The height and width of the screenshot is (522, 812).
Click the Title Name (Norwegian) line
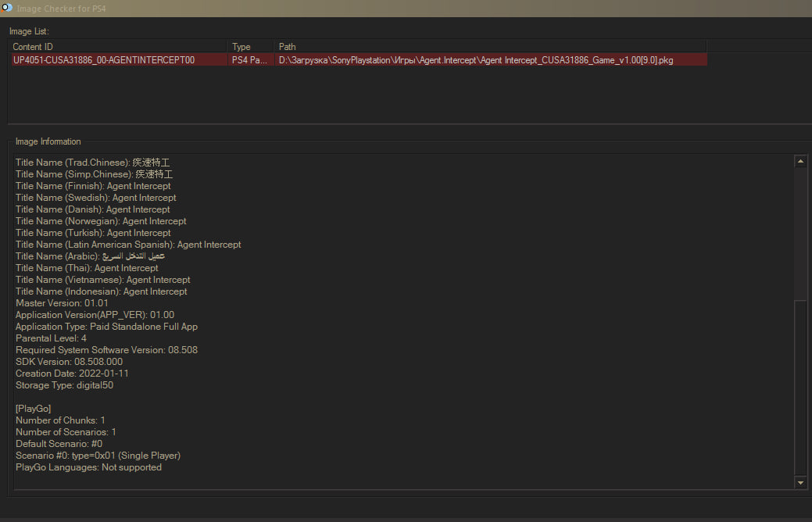coord(101,221)
